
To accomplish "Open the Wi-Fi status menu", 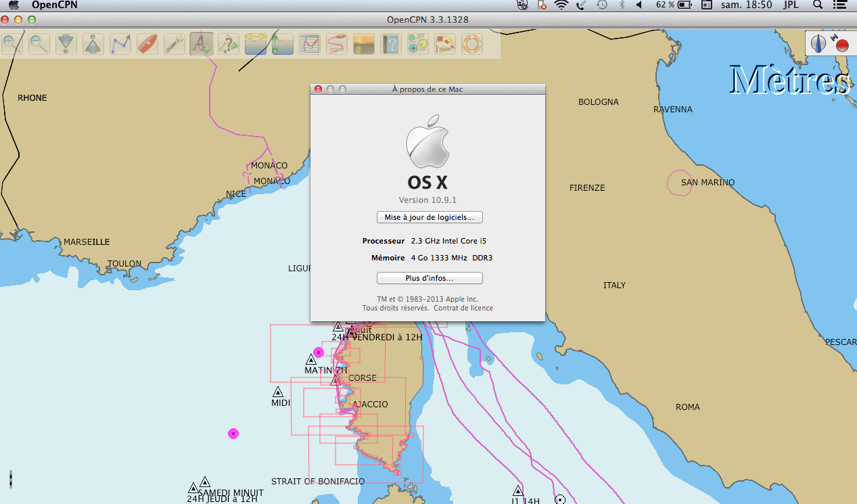I will click(561, 5).
